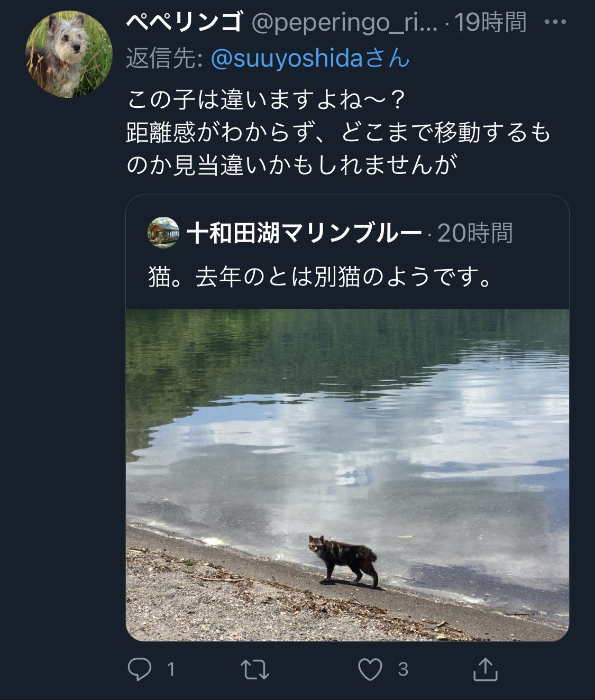Tap the 返信先 reply-to label
Viewport: 595px width, 700px height.
164,58
